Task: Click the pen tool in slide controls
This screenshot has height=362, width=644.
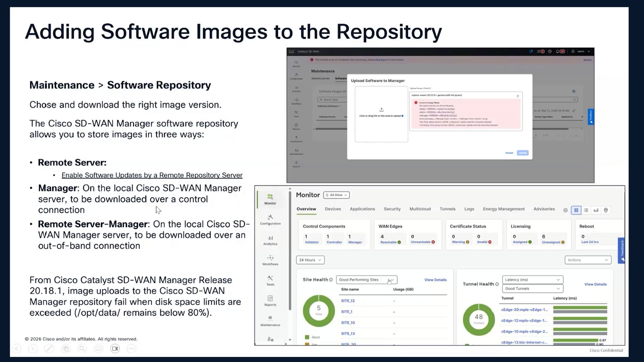Action: (49, 349)
